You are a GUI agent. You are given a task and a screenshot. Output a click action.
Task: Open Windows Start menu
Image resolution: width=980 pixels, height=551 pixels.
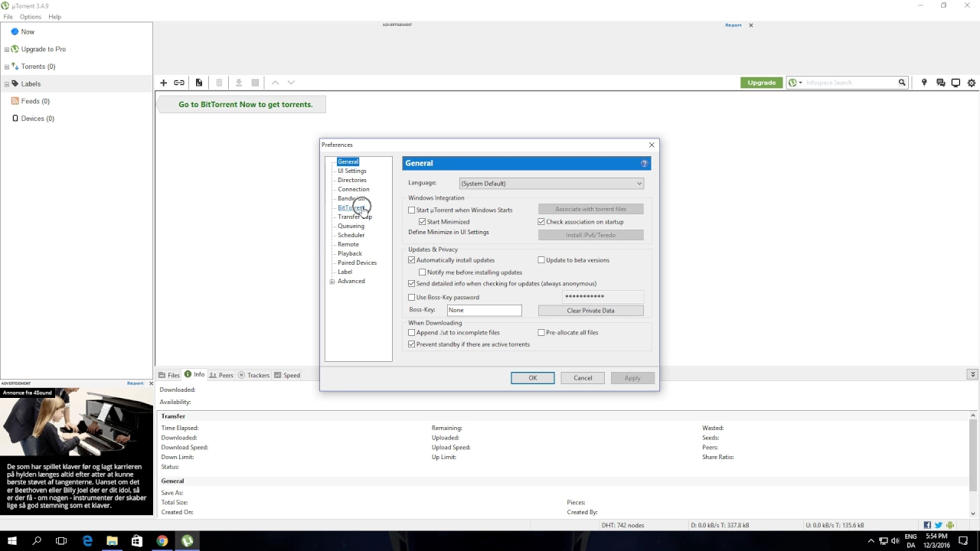pos(12,541)
